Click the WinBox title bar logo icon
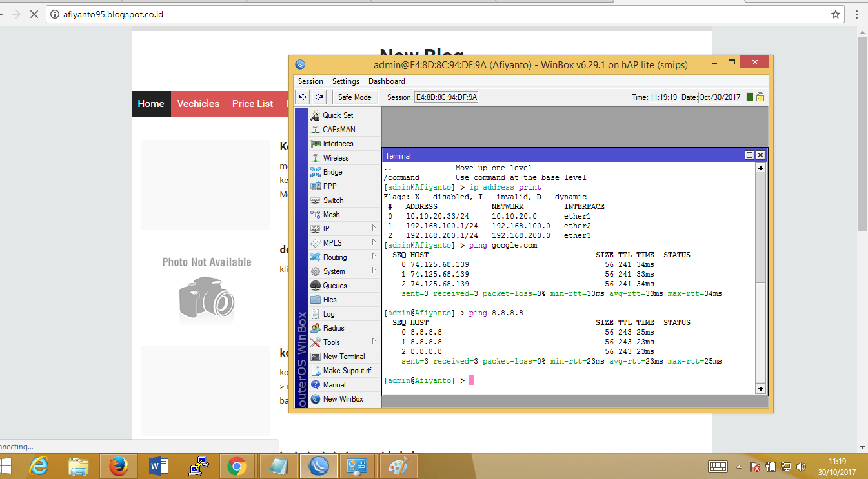Viewport: 868px width, 479px height. pos(299,64)
